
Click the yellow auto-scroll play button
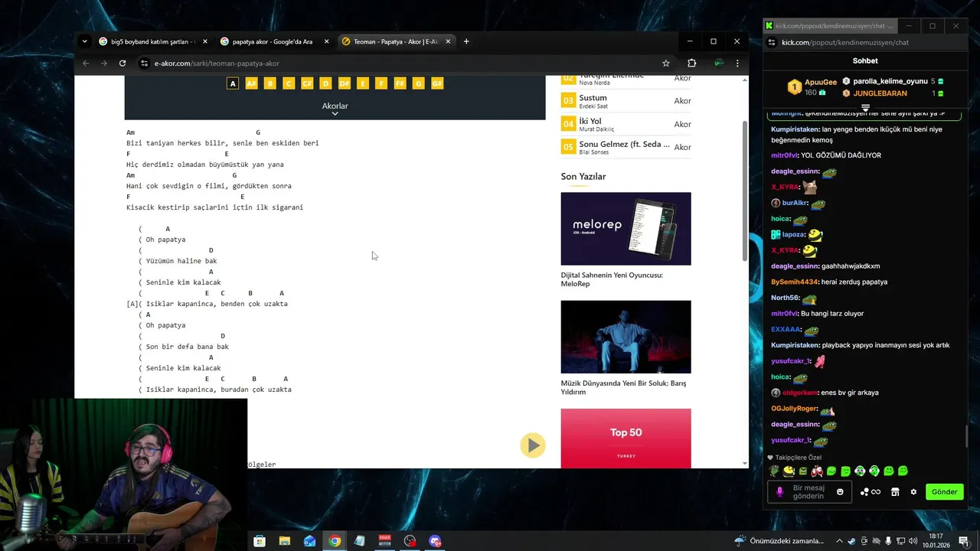point(533,445)
